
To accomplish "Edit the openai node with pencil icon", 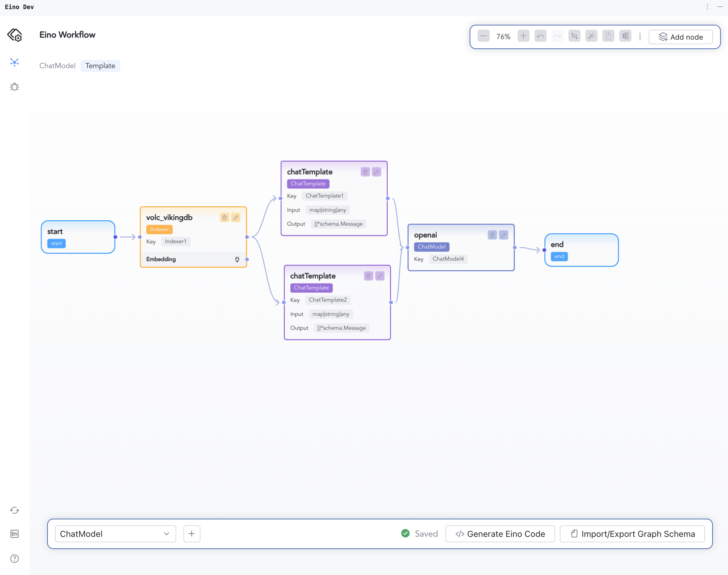I will click(x=503, y=235).
